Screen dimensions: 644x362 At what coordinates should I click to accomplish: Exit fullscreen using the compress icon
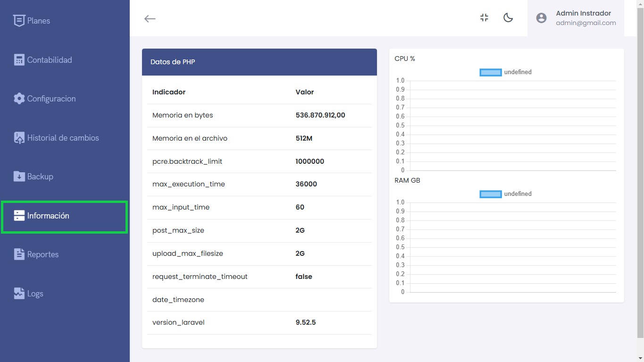(484, 18)
